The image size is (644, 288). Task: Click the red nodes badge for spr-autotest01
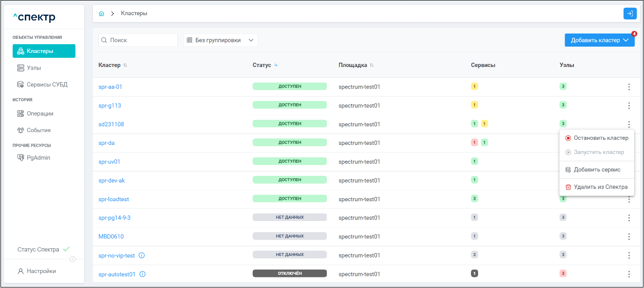pos(563,274)
